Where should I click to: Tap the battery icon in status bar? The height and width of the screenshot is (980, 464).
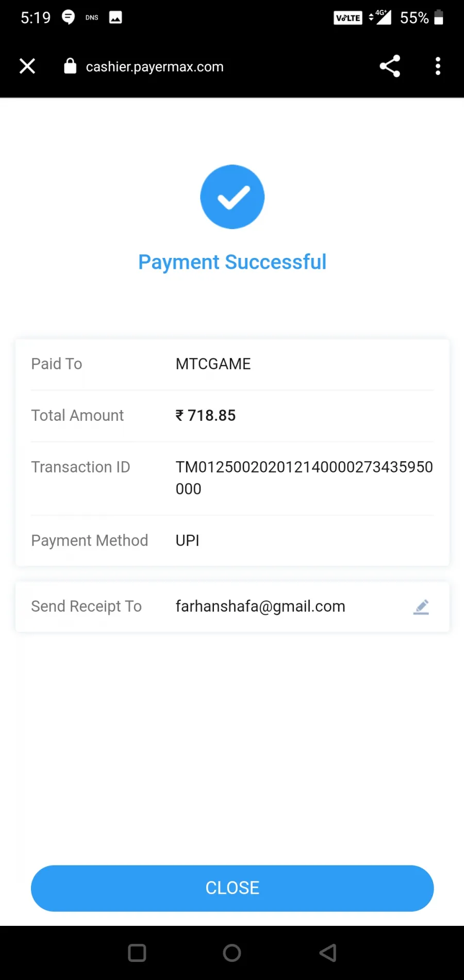point(439,17)
